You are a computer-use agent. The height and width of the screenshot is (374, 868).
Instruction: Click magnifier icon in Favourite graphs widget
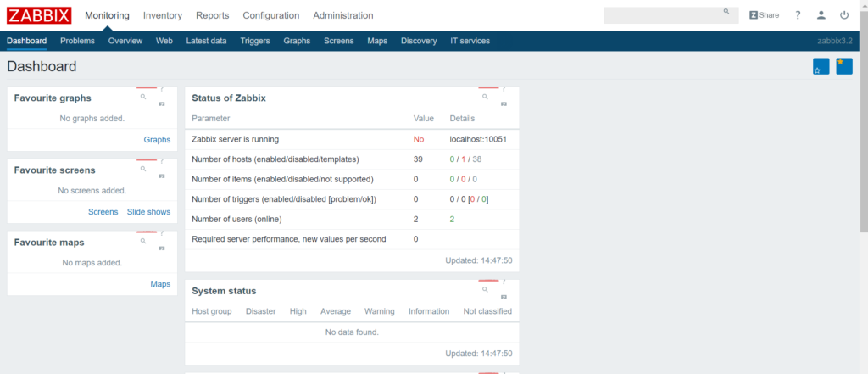[x=142, y=97]
